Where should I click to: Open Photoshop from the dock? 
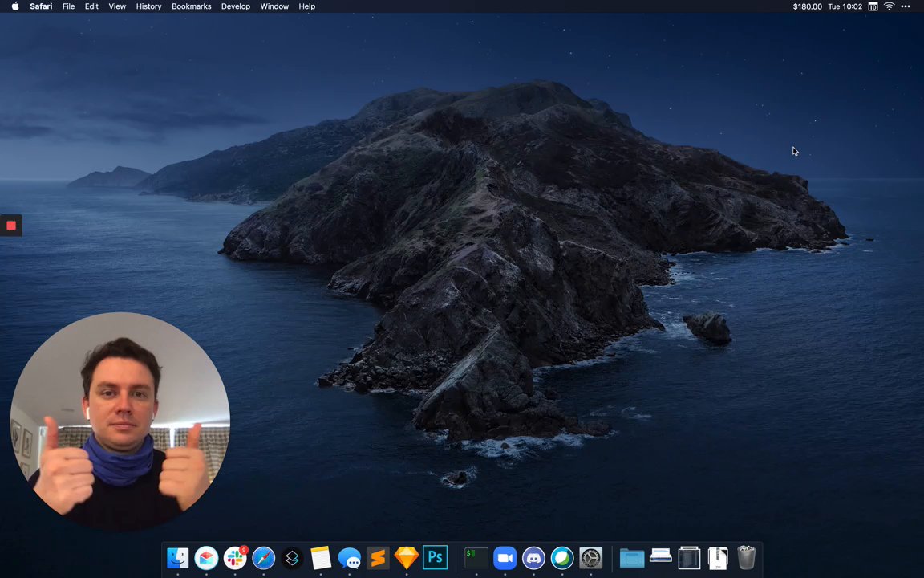tap(436, 557)
